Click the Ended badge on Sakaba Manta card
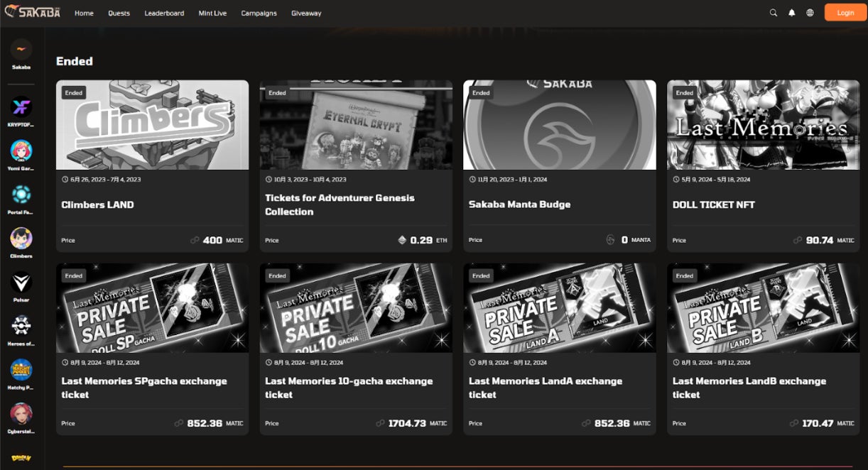 (481, 93)
